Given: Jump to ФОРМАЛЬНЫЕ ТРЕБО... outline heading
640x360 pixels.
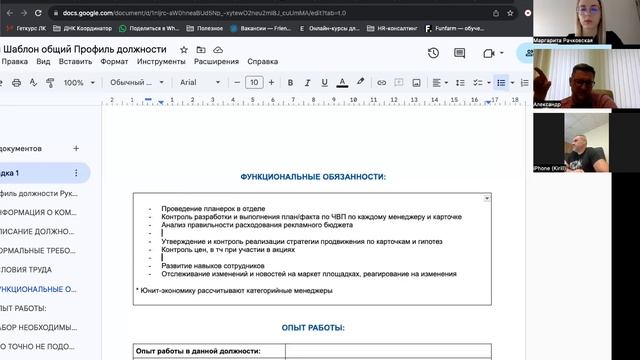Looking at the screenshot, I should [38, 251].
